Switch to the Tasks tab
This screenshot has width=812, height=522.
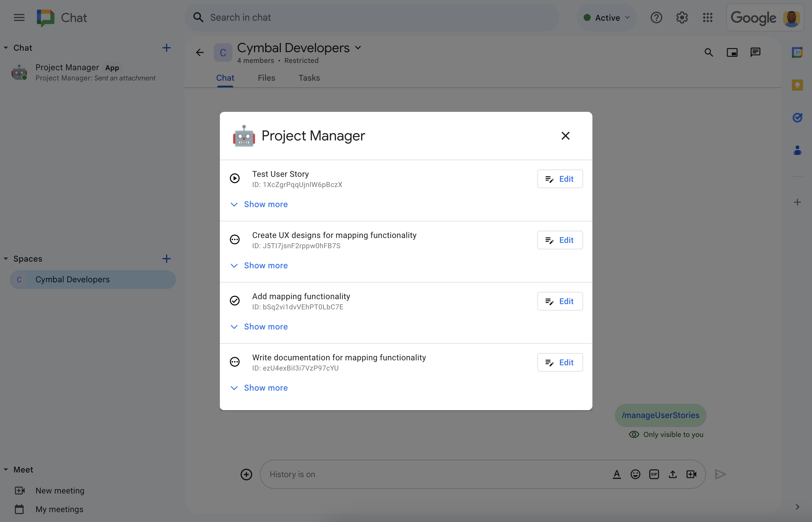(308, 77)
